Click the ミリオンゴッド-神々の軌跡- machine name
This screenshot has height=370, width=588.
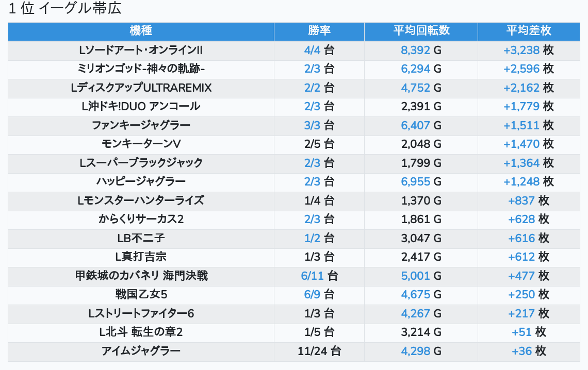[x=141, y=69]
